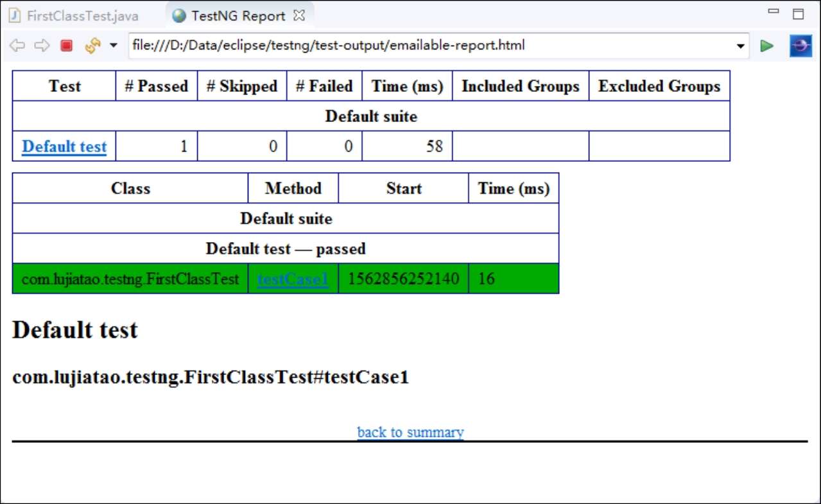Click the # Failed column header

click(x=324, y=86)
